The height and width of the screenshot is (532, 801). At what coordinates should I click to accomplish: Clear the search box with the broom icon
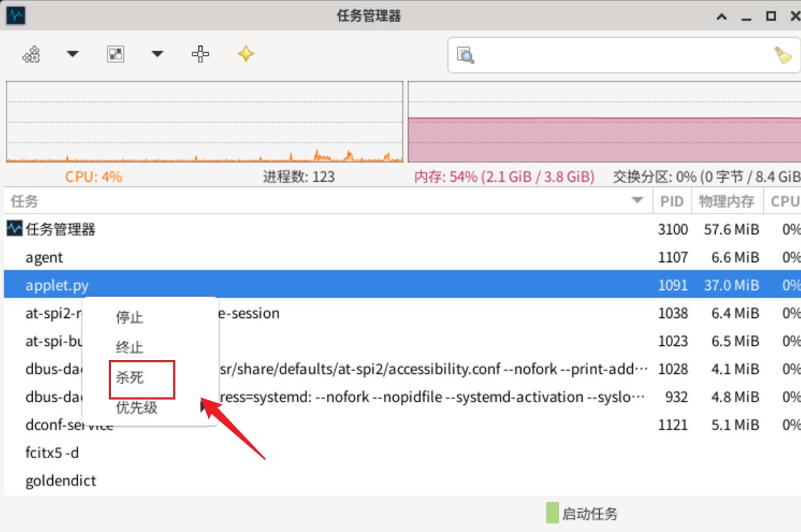[x=783, y=54]
